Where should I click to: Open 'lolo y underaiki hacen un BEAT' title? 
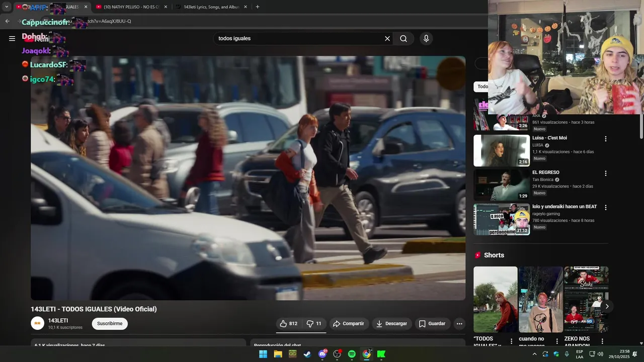tap(565, 207)
